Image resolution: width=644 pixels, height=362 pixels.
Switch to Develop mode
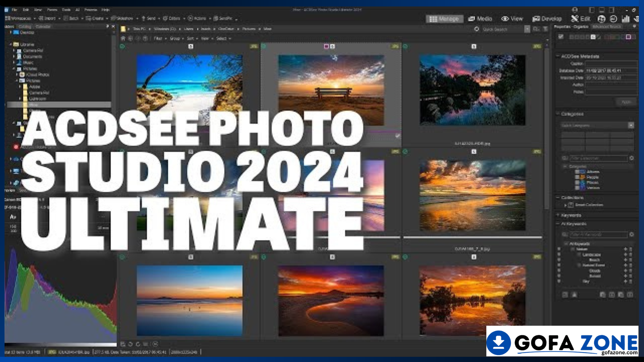click(x=547, y=19)
